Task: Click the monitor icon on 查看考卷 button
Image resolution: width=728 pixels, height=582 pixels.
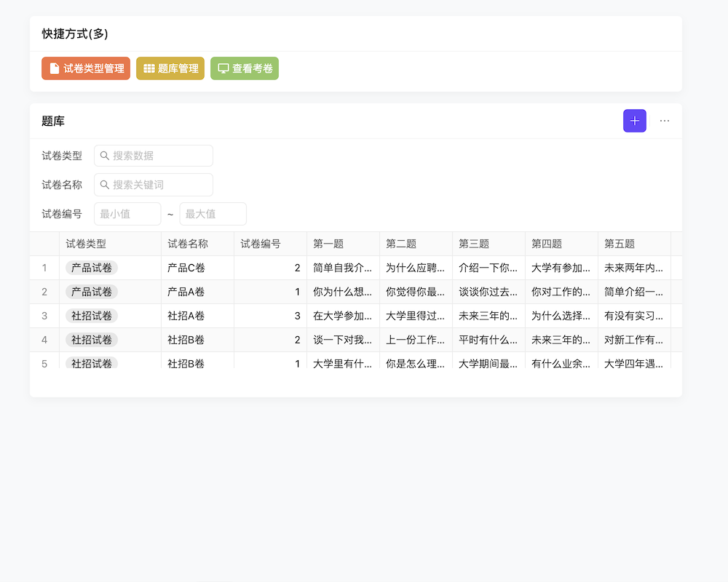Action: click(222, 68)
